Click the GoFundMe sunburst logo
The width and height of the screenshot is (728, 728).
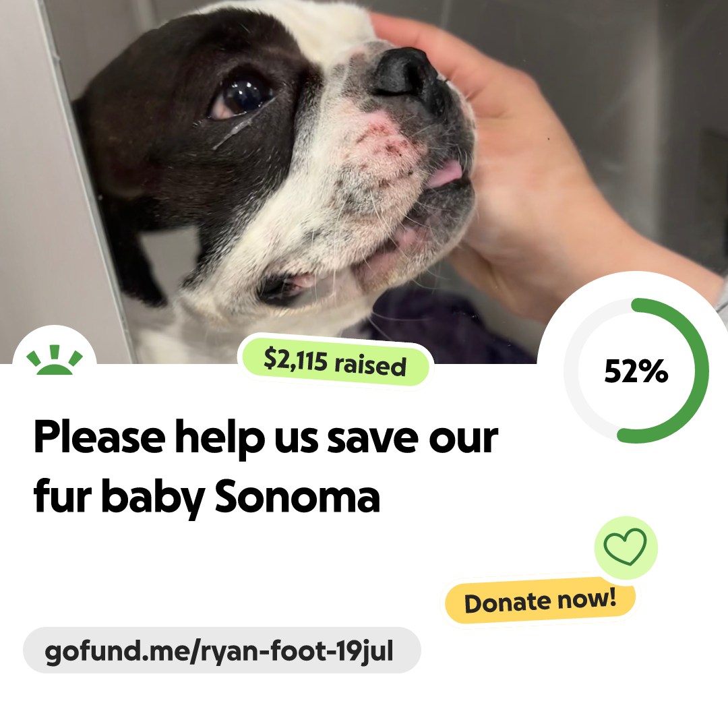[55, 360]
